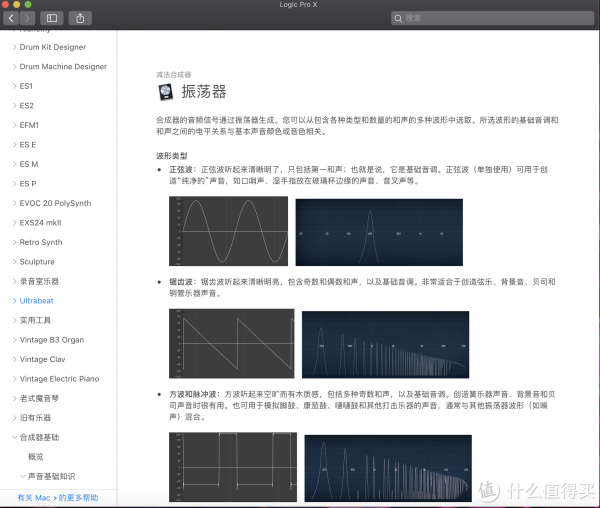Go forward with the right arrow button
This screenshot has height=508, width=600.
point(27,18)
